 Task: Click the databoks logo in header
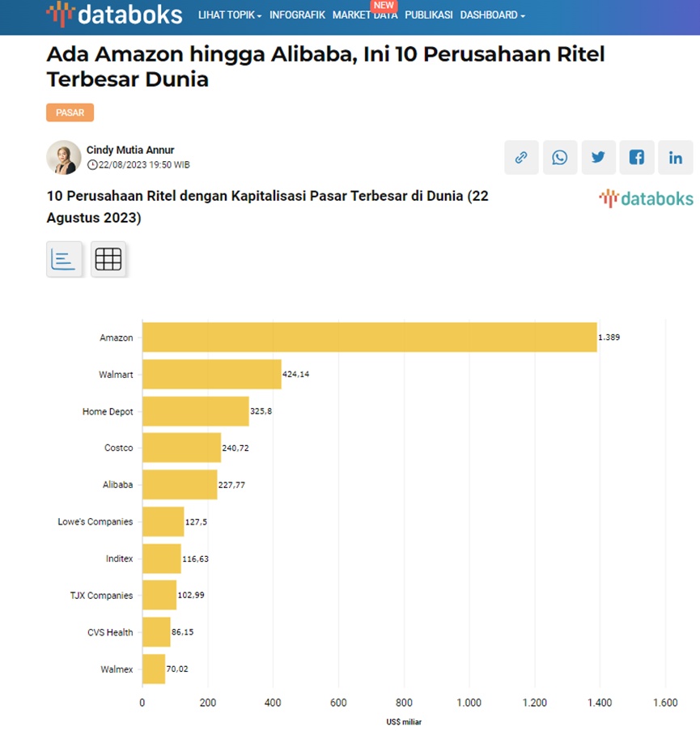click(116, 15)
